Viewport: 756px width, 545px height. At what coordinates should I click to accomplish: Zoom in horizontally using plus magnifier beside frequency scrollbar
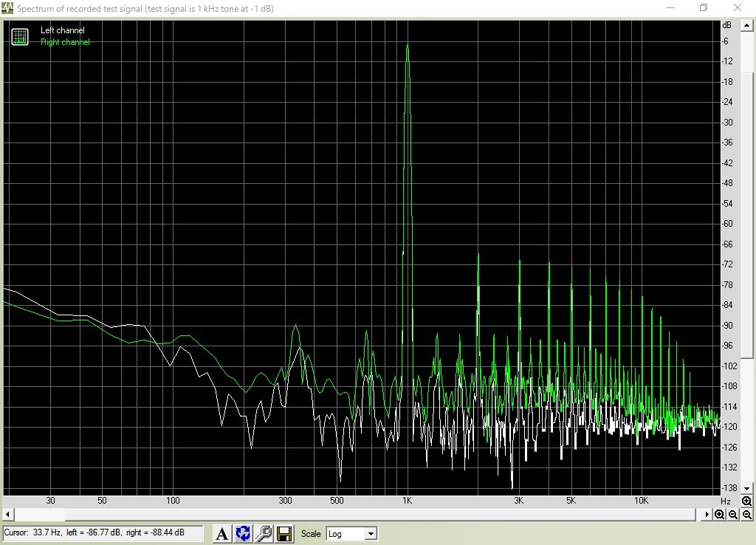pyautogui.click(x=719, y=515)
